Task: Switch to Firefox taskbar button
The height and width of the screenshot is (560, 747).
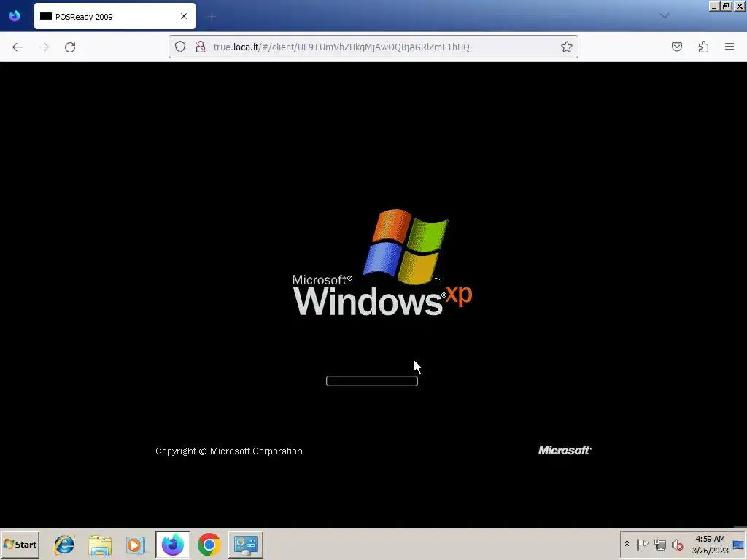Action: pyautogui.click(x=172, y=544)
